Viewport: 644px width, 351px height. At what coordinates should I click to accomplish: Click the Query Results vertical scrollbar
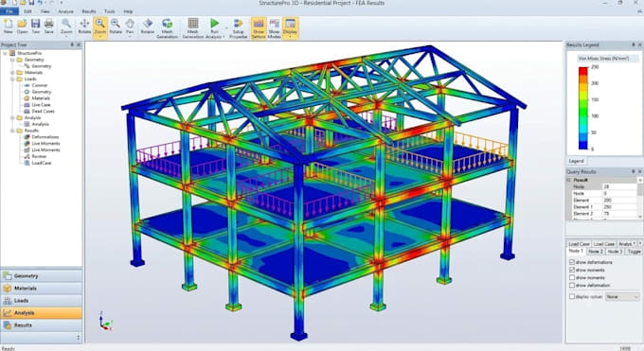click(640, 199)
